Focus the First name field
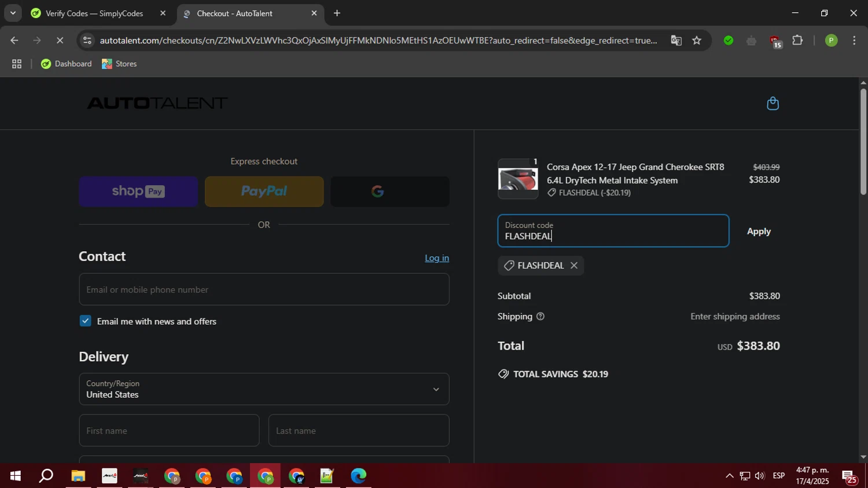The width and height of the screenshot is (868, 488). point(169,430)
